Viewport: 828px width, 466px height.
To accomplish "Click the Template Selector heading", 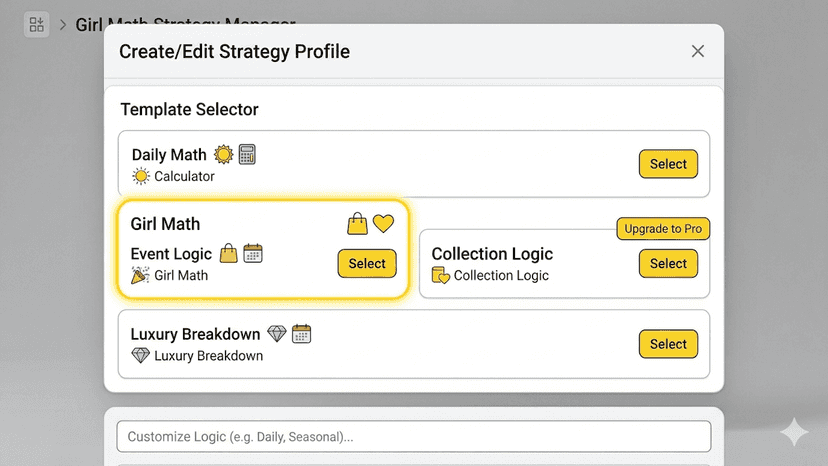I will tap(190, 109).
